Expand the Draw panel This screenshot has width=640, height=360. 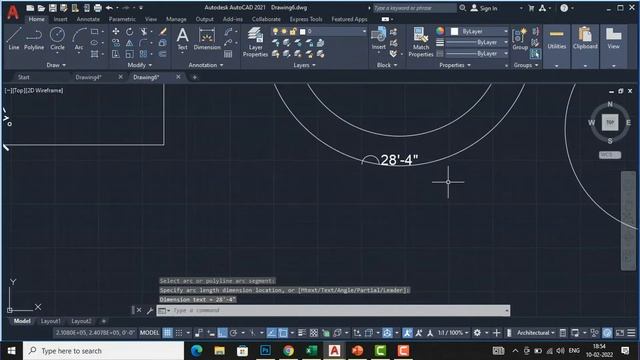coord(56,65)
